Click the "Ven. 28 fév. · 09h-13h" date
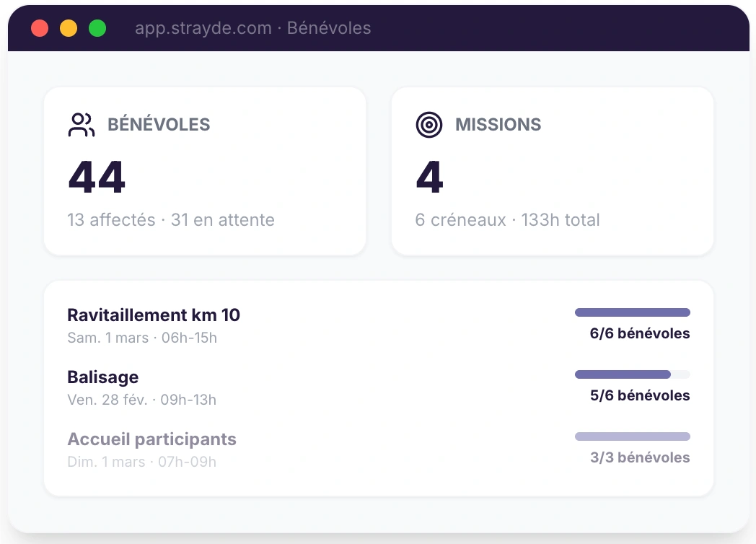This screenshot has width=756, height=544. (x=141, y=400)
